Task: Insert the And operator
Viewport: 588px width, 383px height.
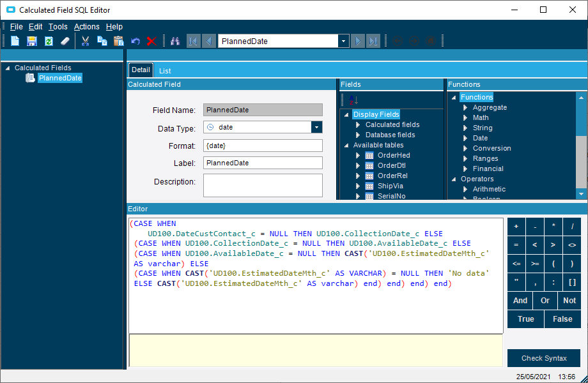Action: (x=520, y=301)
